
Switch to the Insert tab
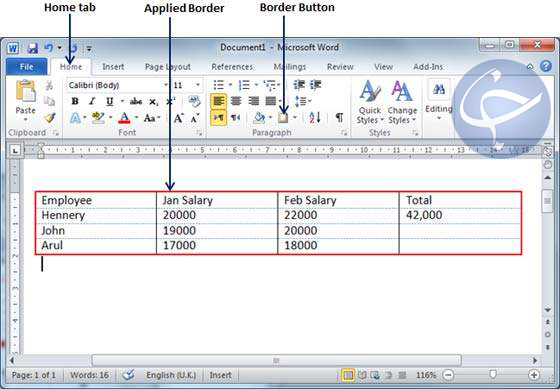click(113, 67)
